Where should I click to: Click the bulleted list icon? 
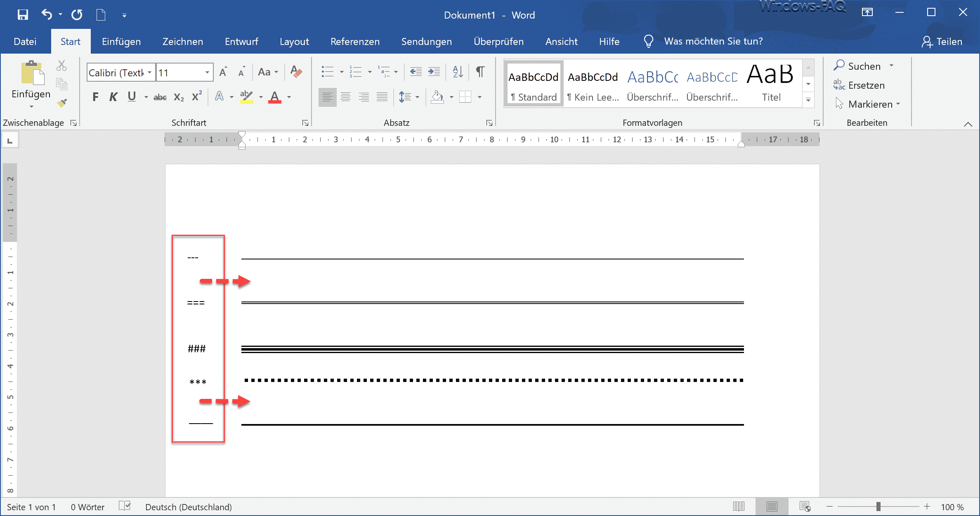point(327,72)
